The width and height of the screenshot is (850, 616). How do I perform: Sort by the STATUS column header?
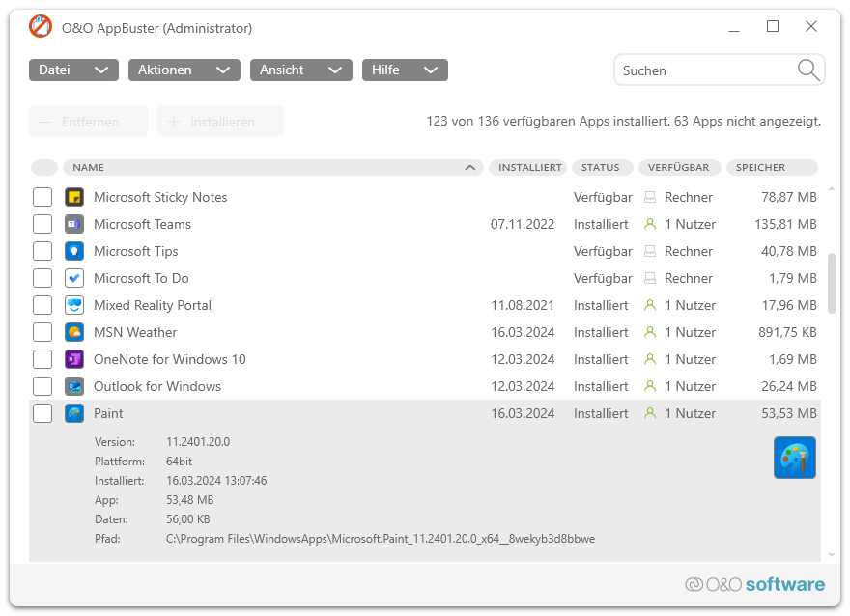coord(603,167)
